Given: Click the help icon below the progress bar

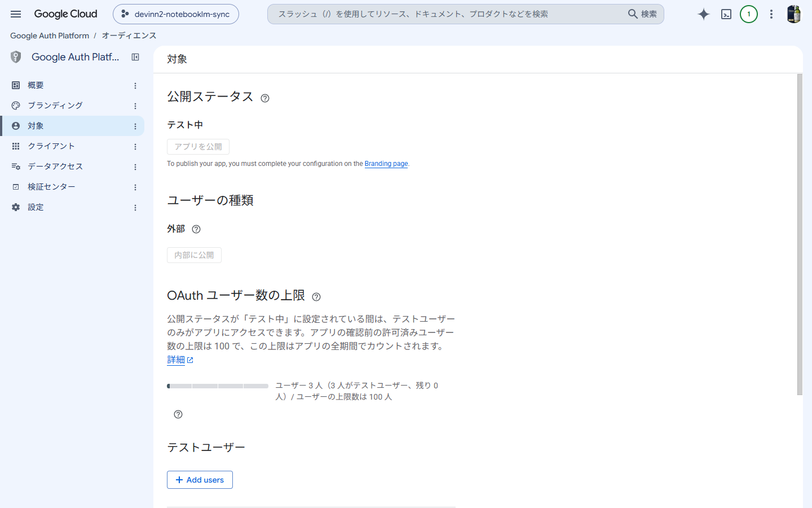Looking at the screenshot, I should [x=178, y=414].
